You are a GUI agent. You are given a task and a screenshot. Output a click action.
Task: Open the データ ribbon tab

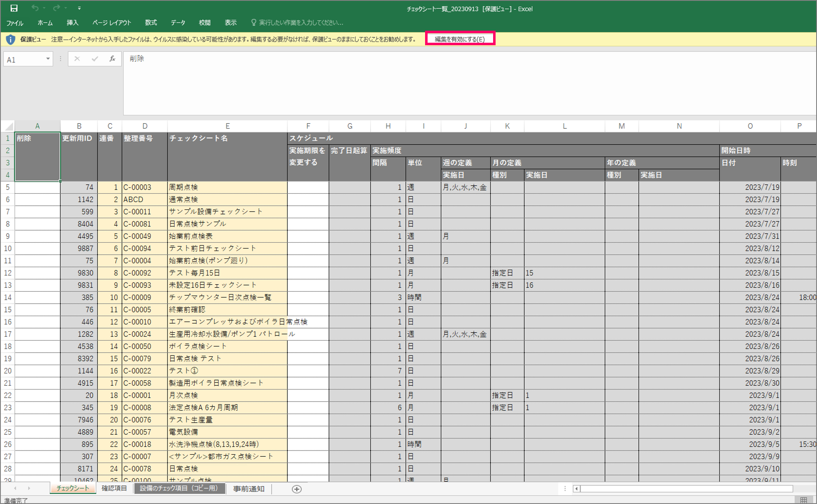pos(178,23)
